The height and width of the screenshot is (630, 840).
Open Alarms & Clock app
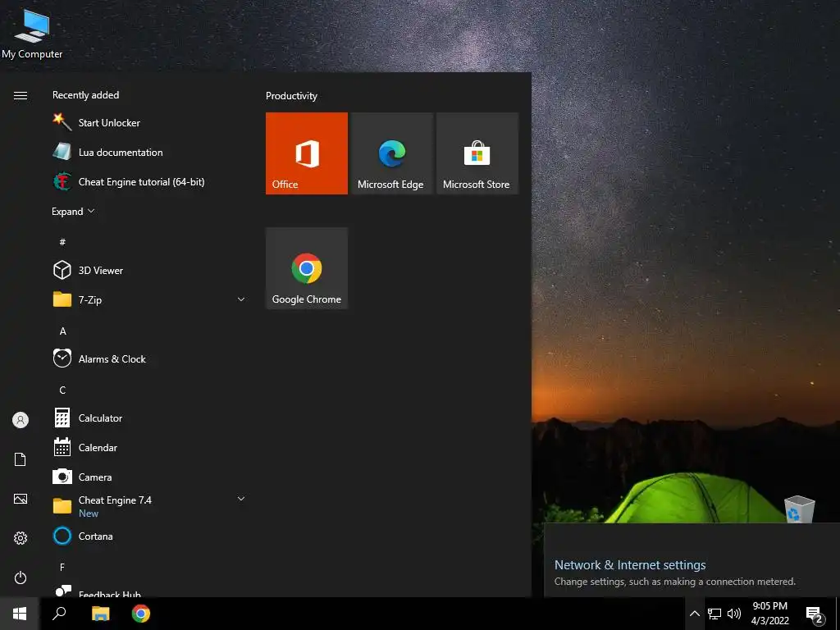pyautogui.click(x=149, y=359)
